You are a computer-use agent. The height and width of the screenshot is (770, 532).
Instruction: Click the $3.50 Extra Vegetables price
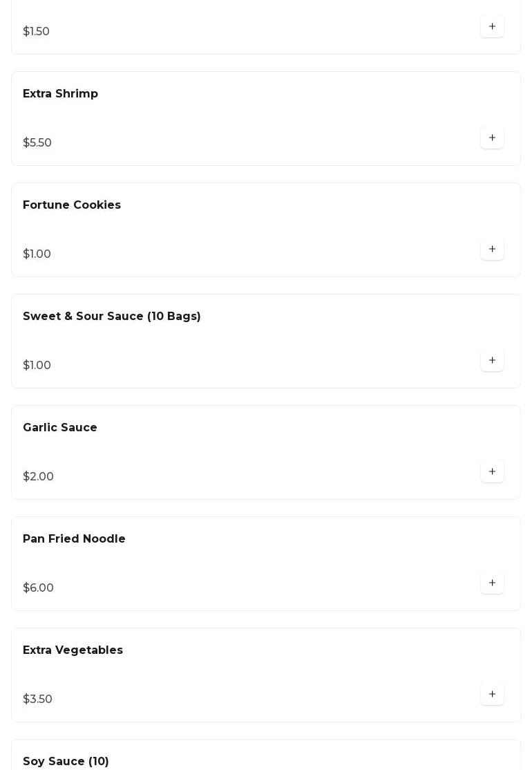pos(37,699)
